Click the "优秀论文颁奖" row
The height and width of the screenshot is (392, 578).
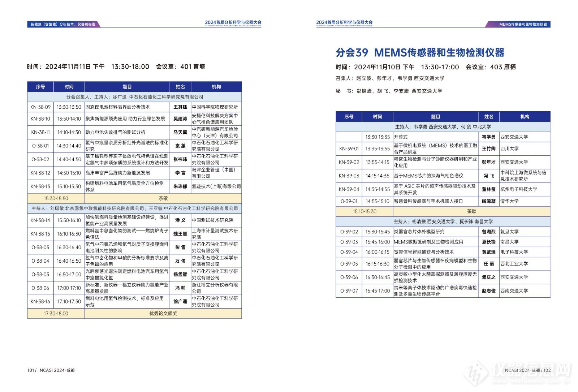(x=163, y=313)
